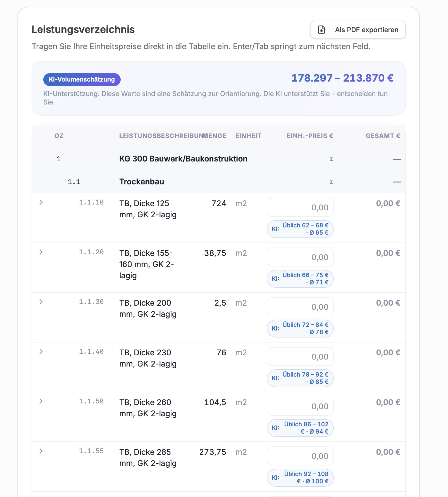This screenshot has width=448, height=497.
Task: Click description TB, Dicke 285 mm, GK 2-lagig
Action: (148, 458)
